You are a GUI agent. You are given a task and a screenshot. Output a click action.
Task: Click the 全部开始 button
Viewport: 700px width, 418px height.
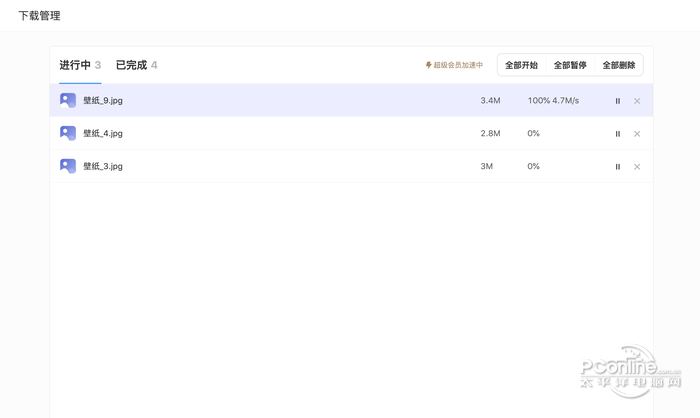pos(521,65)
